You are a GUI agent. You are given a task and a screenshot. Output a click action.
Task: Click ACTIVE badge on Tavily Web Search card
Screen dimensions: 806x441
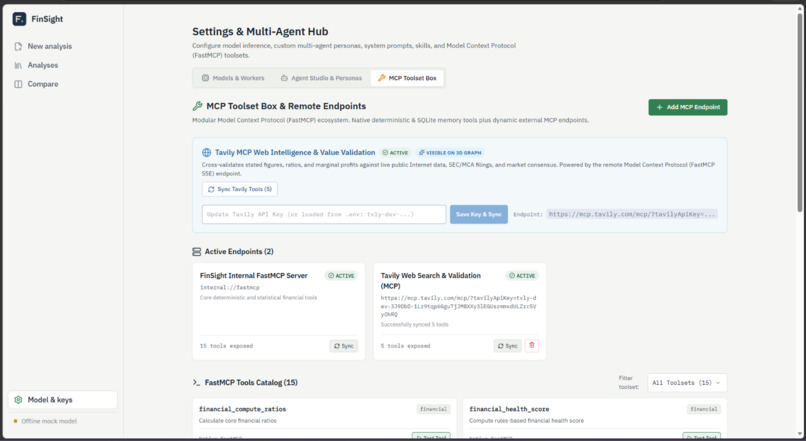[522, 276]
